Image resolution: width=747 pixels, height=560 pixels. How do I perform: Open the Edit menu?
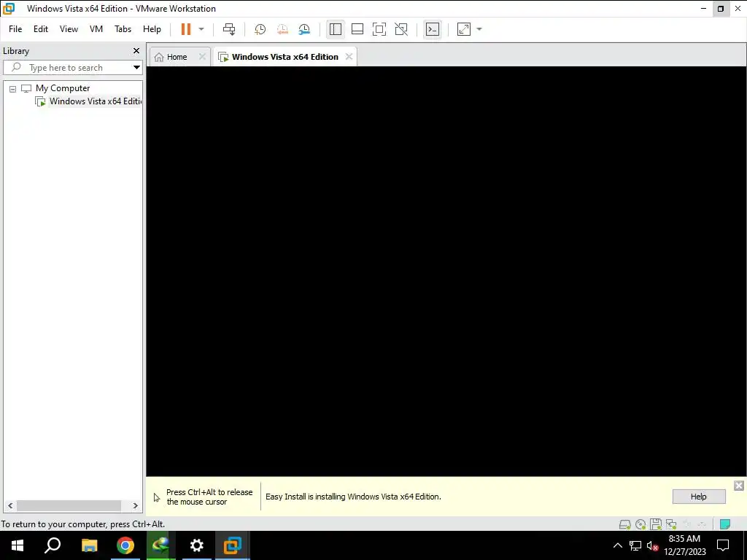[41, 29]
